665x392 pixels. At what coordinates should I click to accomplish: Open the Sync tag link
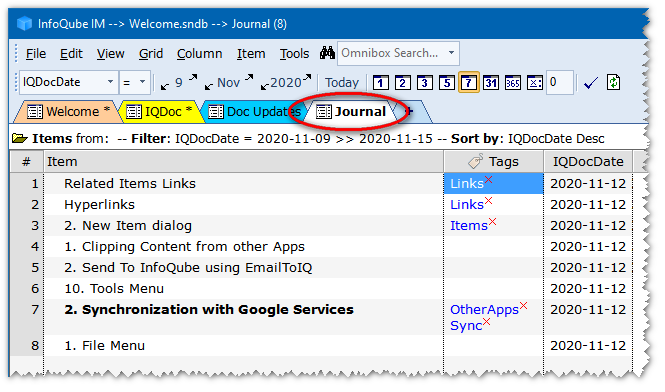pyautogui.click(x=466, y=326)
